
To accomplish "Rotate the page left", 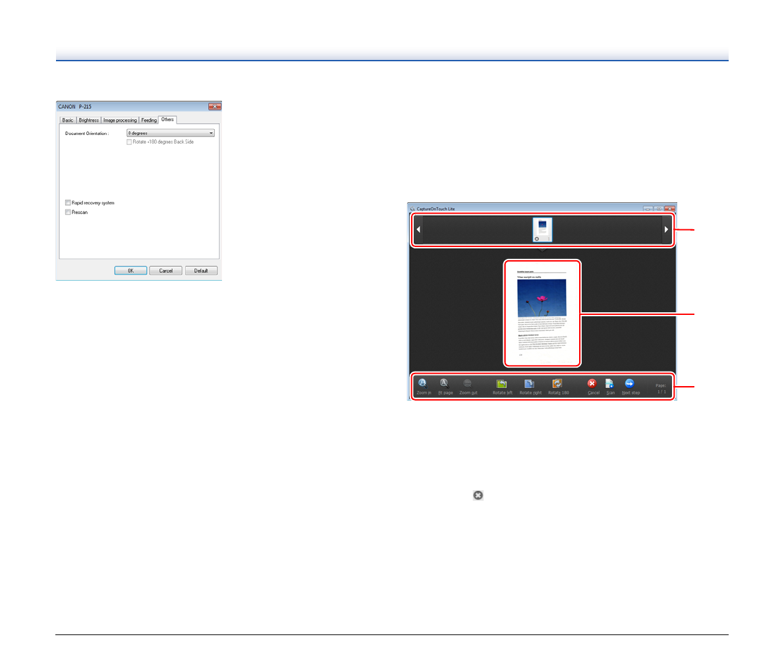I will pyautogui.click(x=501, y=384).
